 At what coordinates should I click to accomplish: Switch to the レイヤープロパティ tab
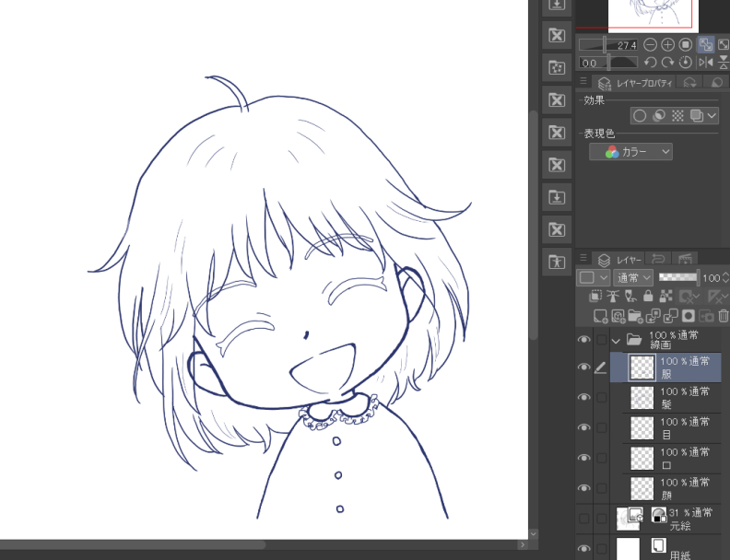(634, 83)
